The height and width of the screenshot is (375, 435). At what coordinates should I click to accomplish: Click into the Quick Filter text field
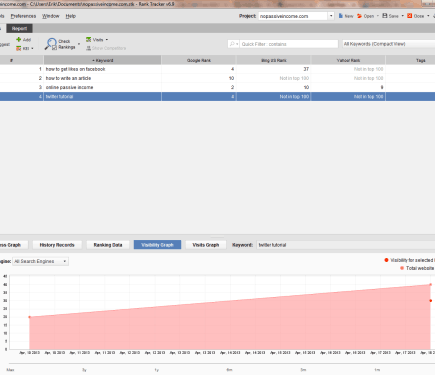(x=289, y=44)
